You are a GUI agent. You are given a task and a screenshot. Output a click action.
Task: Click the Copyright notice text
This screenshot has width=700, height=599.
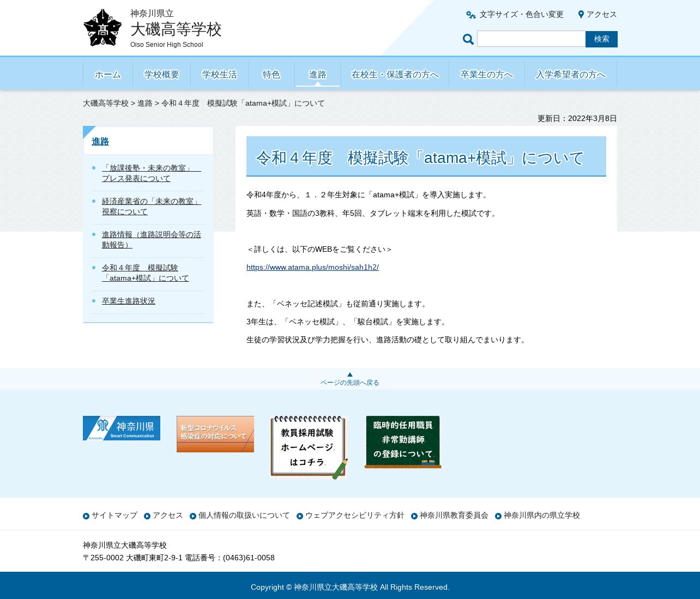350,587
